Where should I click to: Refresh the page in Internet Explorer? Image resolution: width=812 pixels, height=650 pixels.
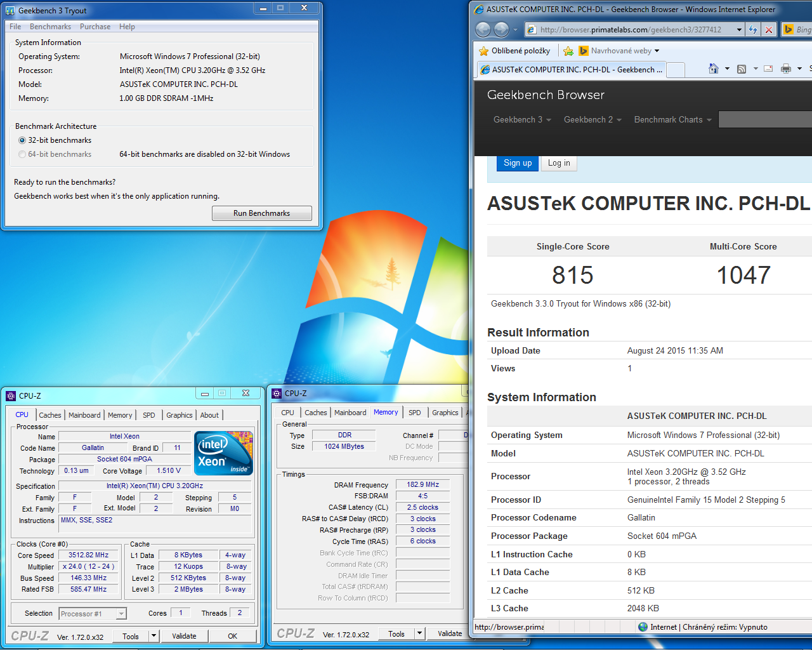coord(753,29)
